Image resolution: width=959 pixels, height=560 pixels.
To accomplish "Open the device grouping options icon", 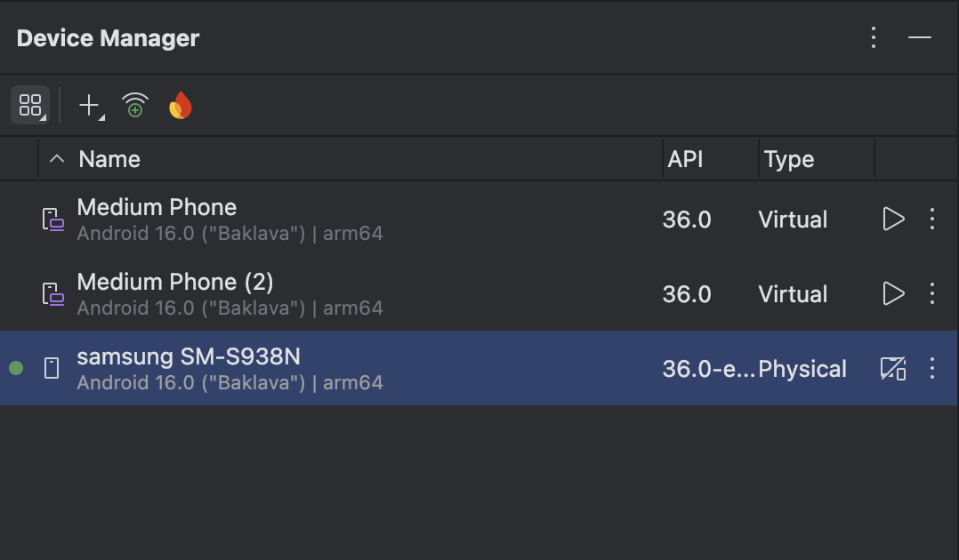I will pyautogui.click(x=30, y=106).
